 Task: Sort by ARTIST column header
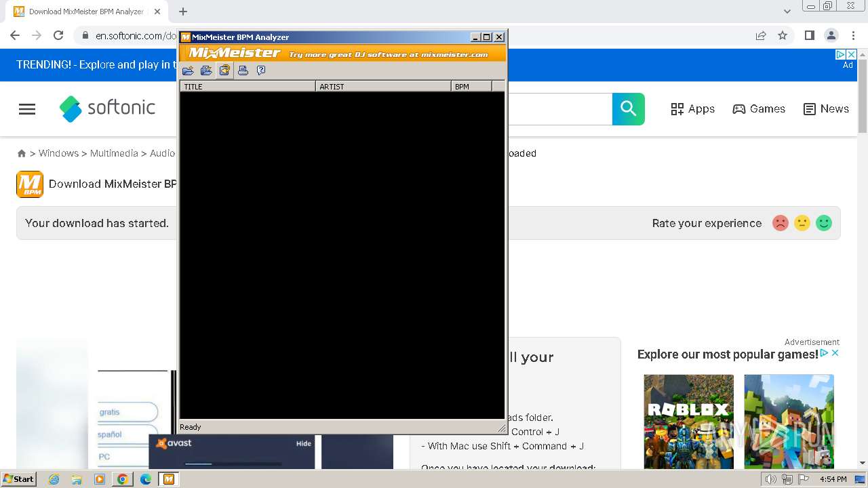click(x=383, y=86)
